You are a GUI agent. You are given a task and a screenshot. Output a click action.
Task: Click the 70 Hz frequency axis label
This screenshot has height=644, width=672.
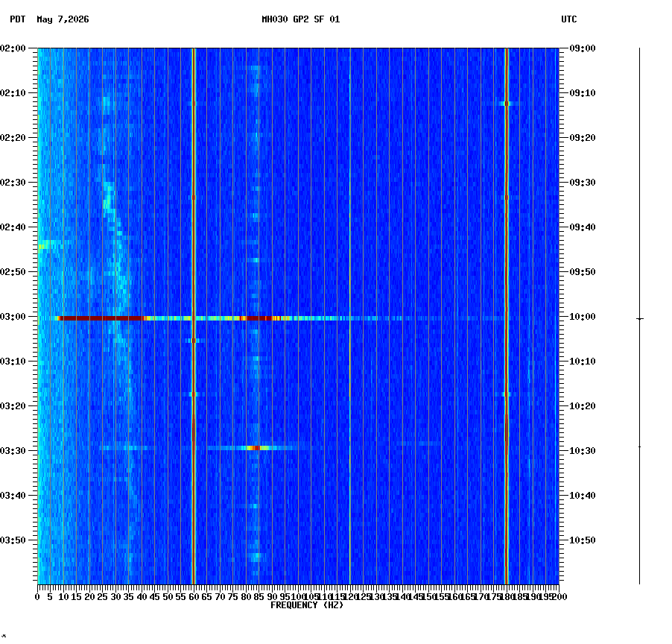220,597
